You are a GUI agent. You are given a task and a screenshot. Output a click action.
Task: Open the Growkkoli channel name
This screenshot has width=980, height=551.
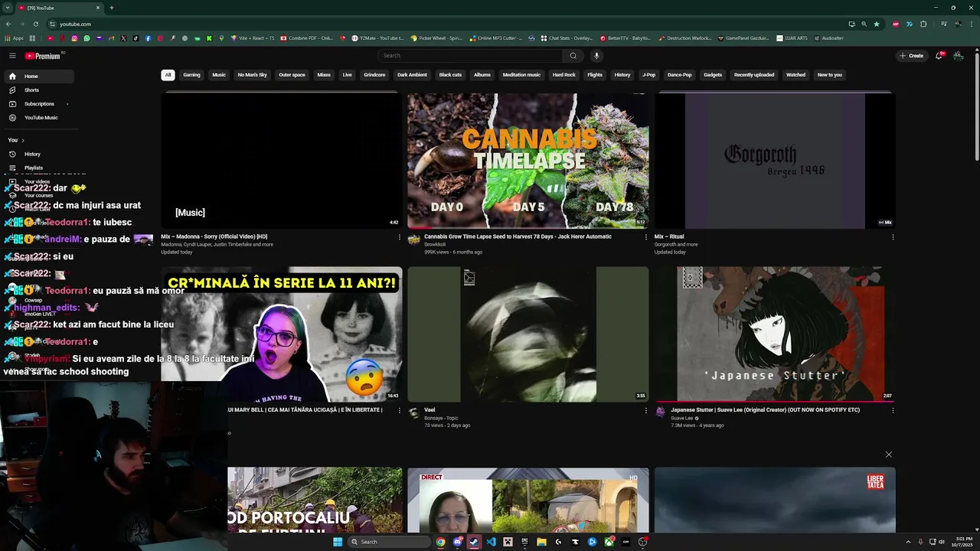(x=435, y=245)
